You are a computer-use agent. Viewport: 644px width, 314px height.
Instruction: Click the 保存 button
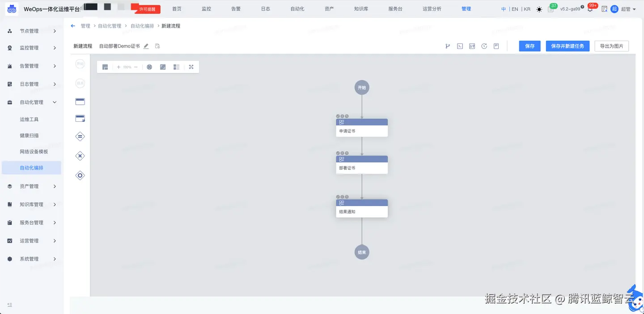[530, 46]
